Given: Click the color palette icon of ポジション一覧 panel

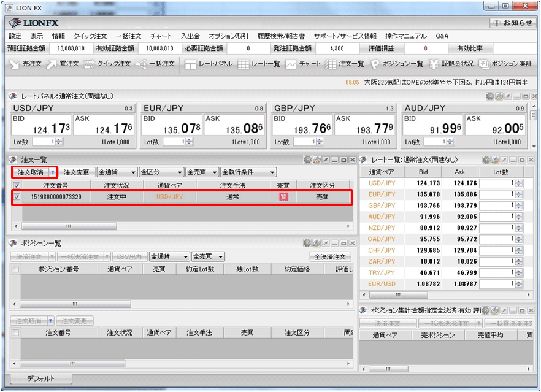Looking at the screenshot, I should (x=317, y=243).
